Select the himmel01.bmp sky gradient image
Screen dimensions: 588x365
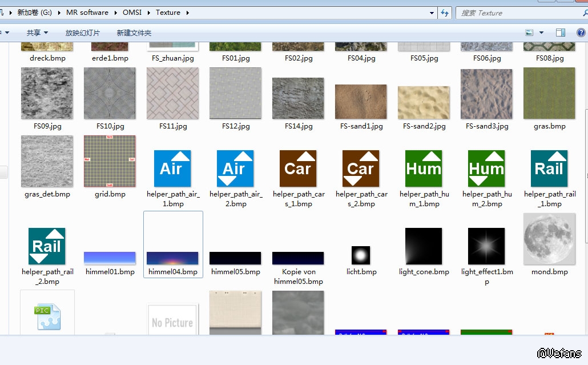[x=110, y=258]
